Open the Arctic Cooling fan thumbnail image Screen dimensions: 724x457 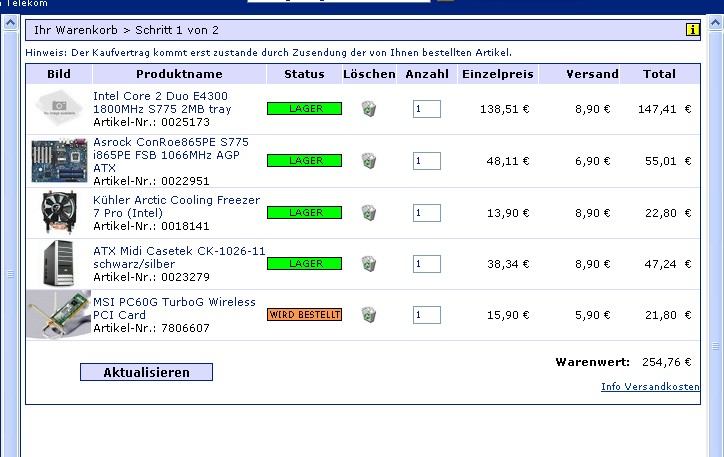tap(59, 212)
